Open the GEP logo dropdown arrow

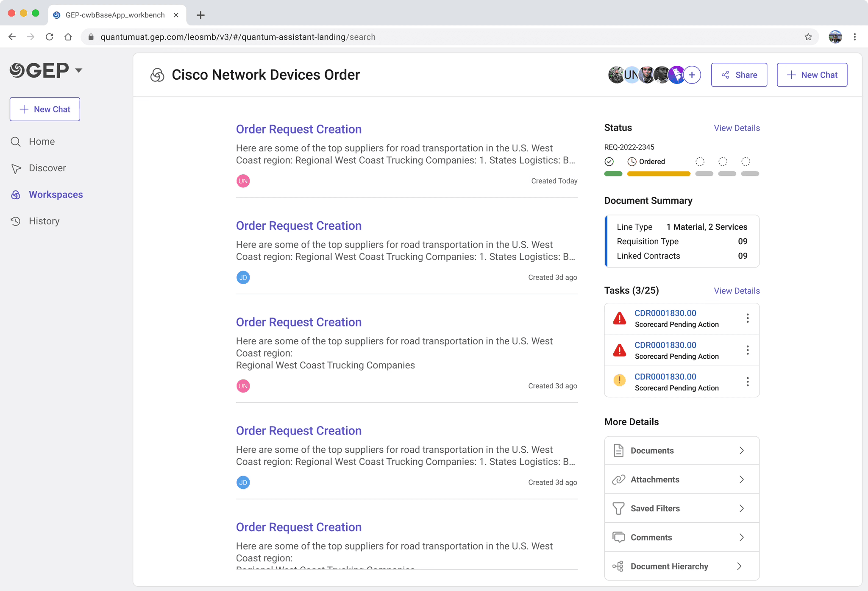click(x=79, y=70)
